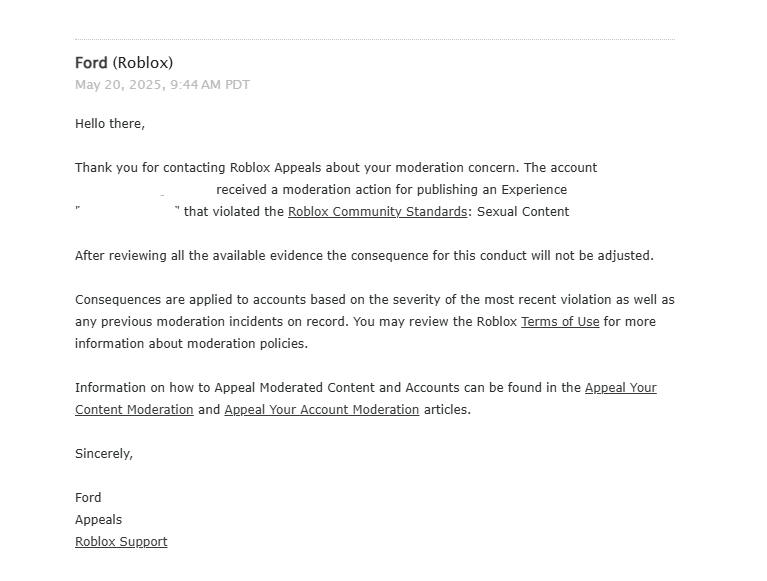Click the bold sender name Ford in header
Screen dimensions: 767x581
click(x=91, y=63)
